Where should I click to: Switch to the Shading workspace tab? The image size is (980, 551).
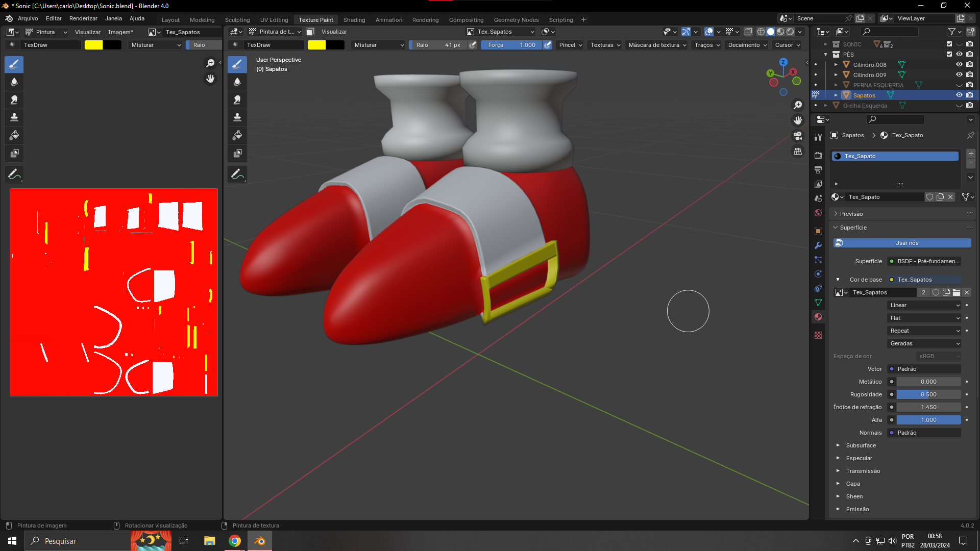(x=354, y=20)
